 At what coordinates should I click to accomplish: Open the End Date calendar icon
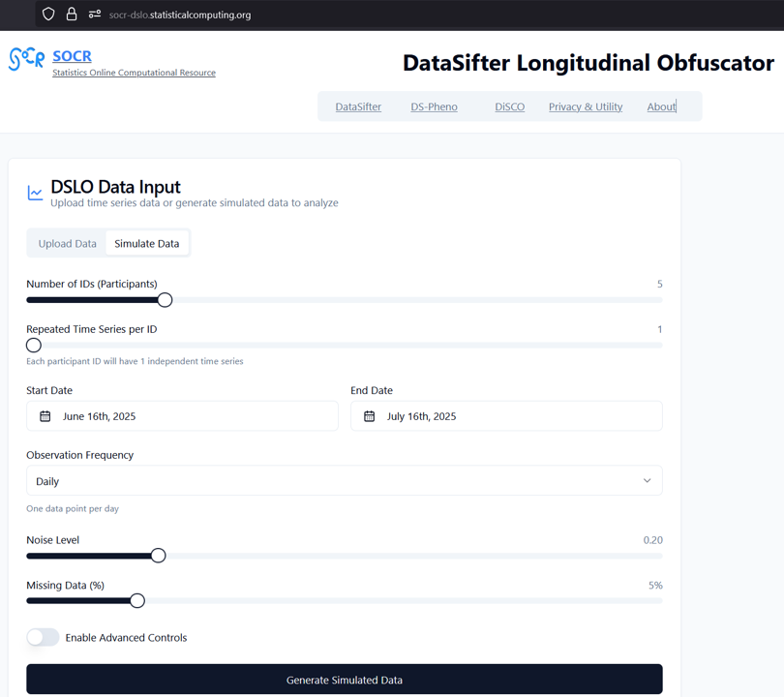(x=369, y=415)
